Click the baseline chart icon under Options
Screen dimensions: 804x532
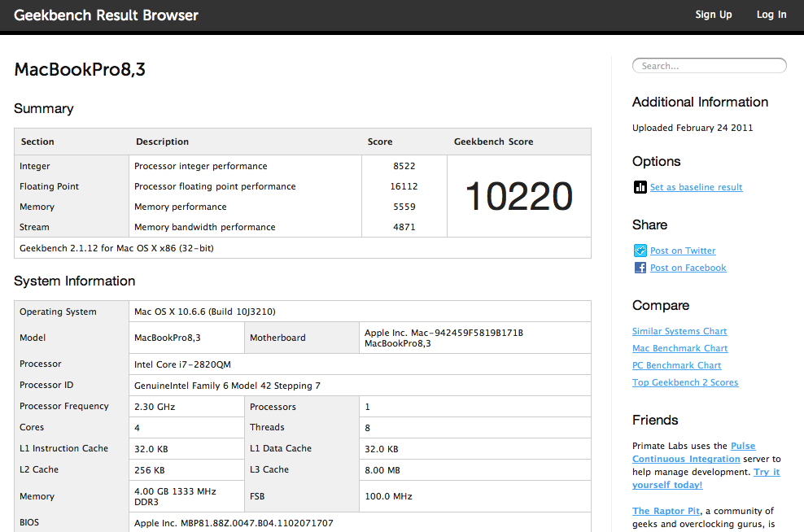[x=640, y=187]
